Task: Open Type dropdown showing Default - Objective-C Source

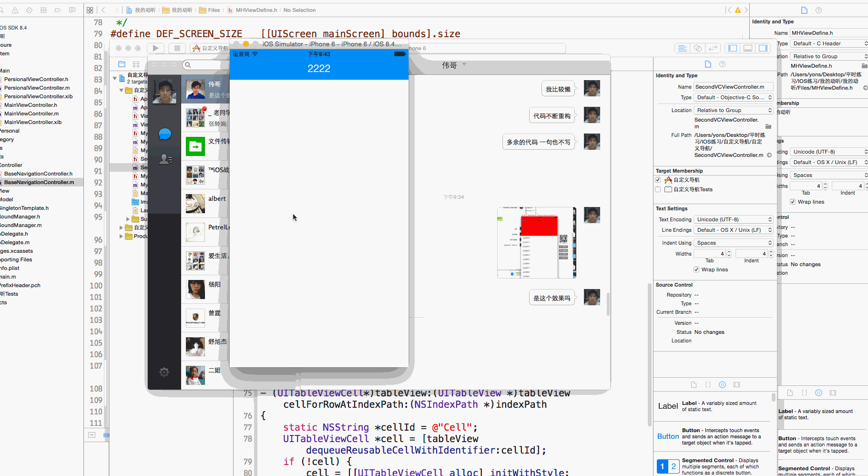Action: (733, 97)
